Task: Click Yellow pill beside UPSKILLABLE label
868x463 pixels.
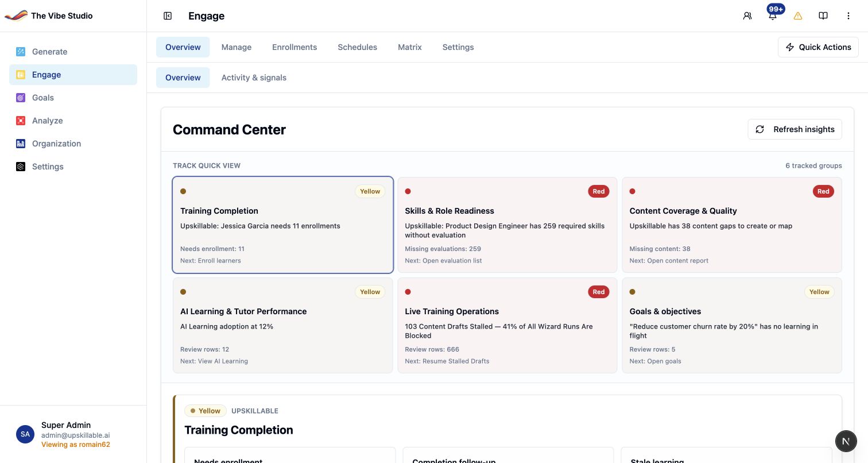Action: pos(206,411)
